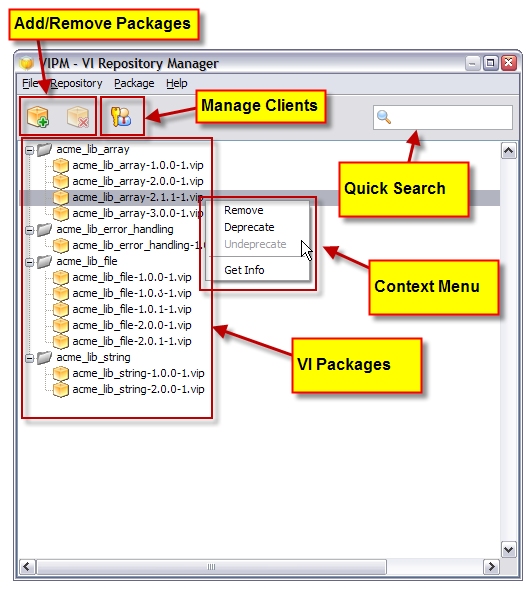Click package icon of acme_lib_error_handling-1 row
The height and width of the screenshot is (589, 531).
point(60,246)
